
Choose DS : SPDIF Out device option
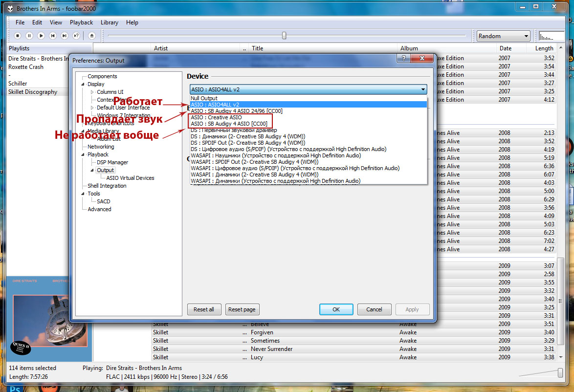308,143
